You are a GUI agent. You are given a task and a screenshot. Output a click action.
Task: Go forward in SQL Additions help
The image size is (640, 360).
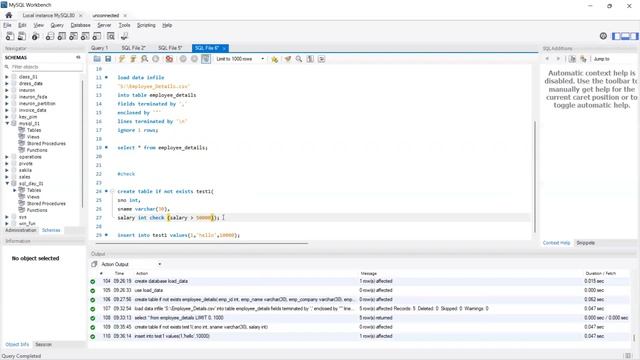coord(558,59)
